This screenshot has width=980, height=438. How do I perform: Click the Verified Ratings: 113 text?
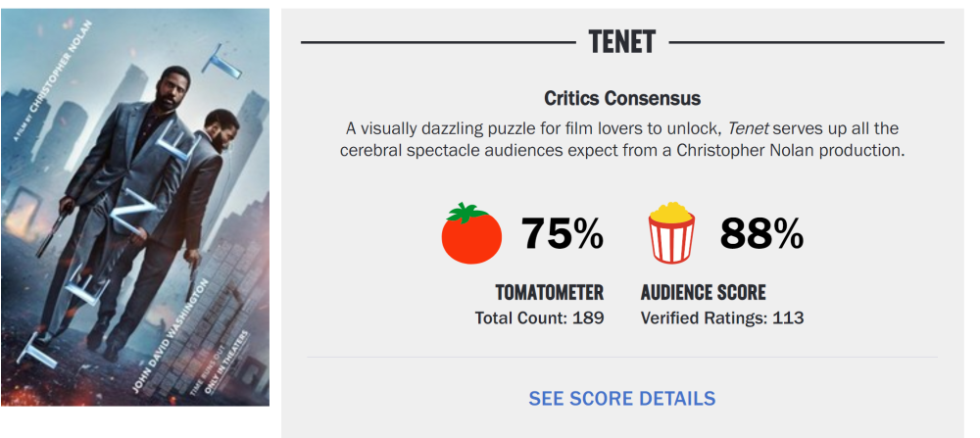(x=722, y=318)
